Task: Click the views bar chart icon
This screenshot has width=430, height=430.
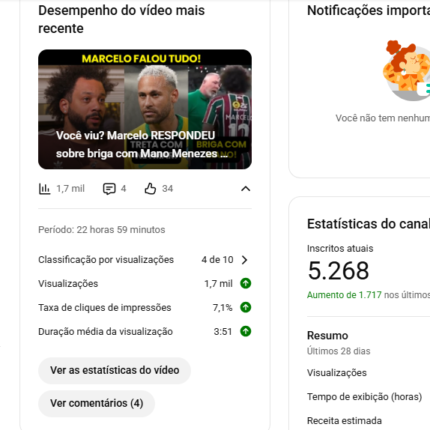Action: (44, 189)
